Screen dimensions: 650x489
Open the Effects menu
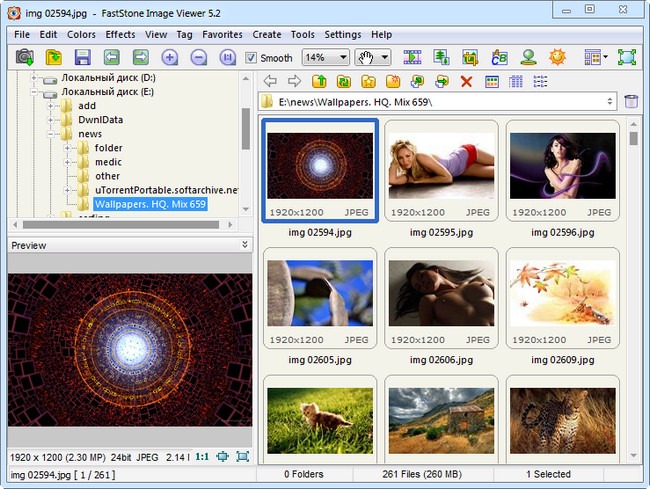(120, 34)
